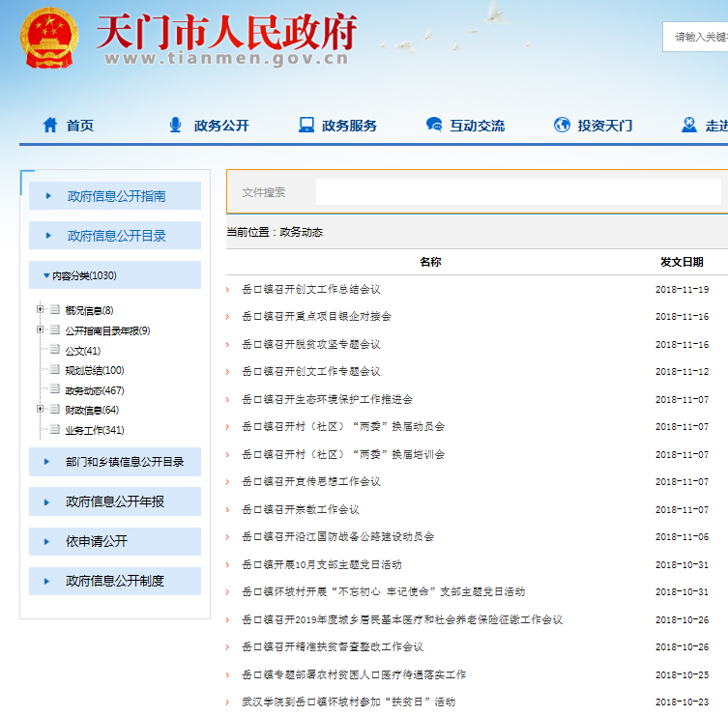Expand the 公开指南目录年报(9) tree node
The width and height of the screenshot is (728, 716).
pyautogui.click(x=41, y=330)
